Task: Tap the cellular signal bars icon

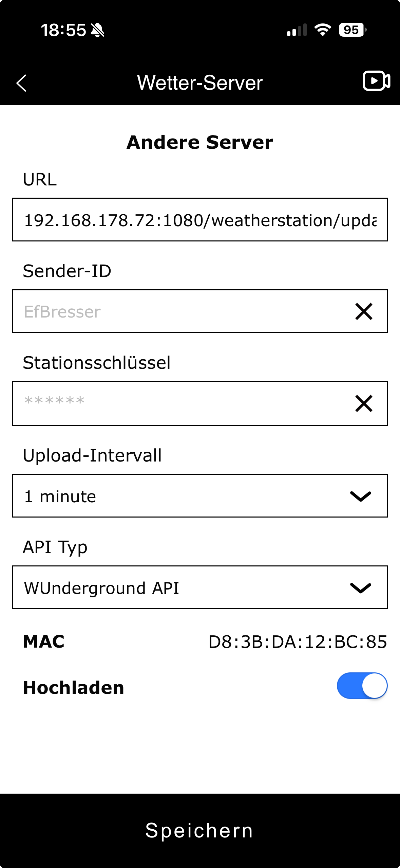Action: coord(297,30)
